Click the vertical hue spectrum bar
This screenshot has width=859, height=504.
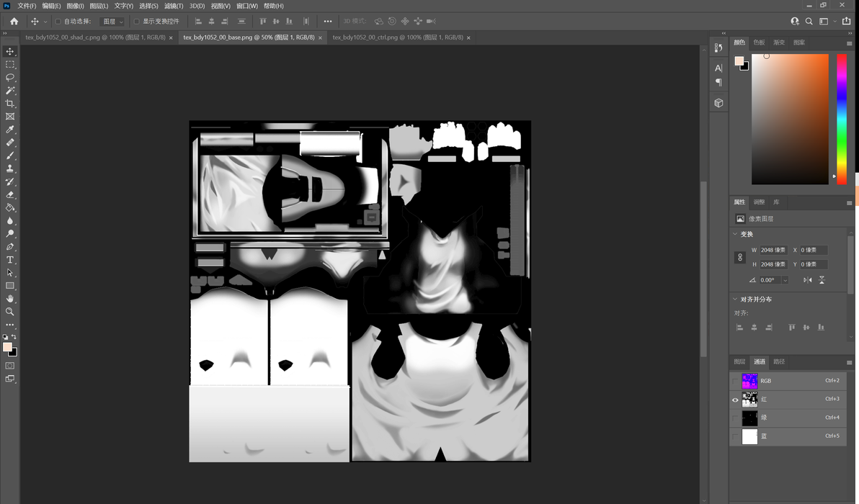pyautogui.click(x=842, y=120)
